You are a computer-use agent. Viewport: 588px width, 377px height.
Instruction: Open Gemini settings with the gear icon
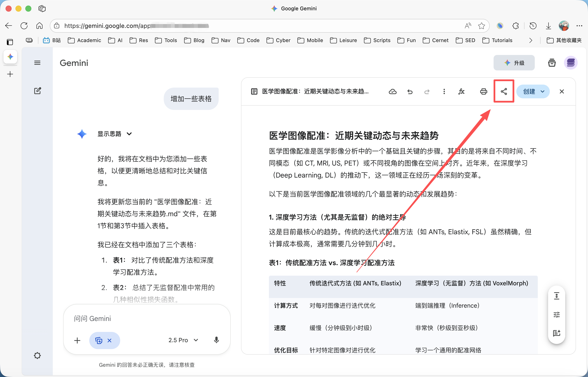[37, 356]
